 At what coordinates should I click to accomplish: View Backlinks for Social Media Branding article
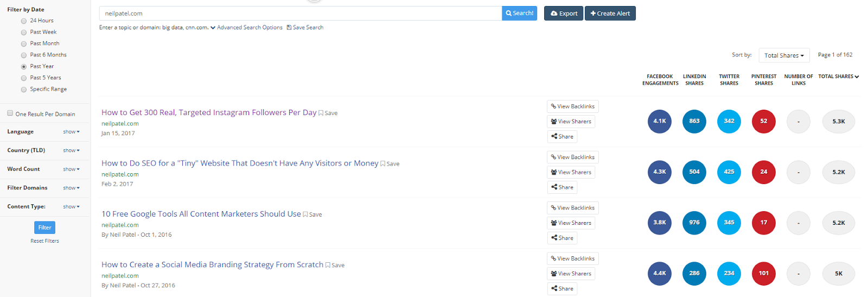(x=573, y=258)
